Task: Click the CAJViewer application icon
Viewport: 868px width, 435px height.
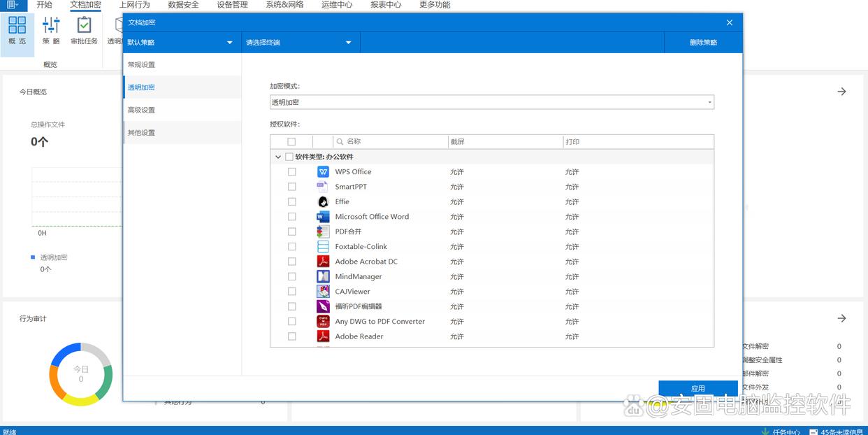Action: [x=323, y=292]
